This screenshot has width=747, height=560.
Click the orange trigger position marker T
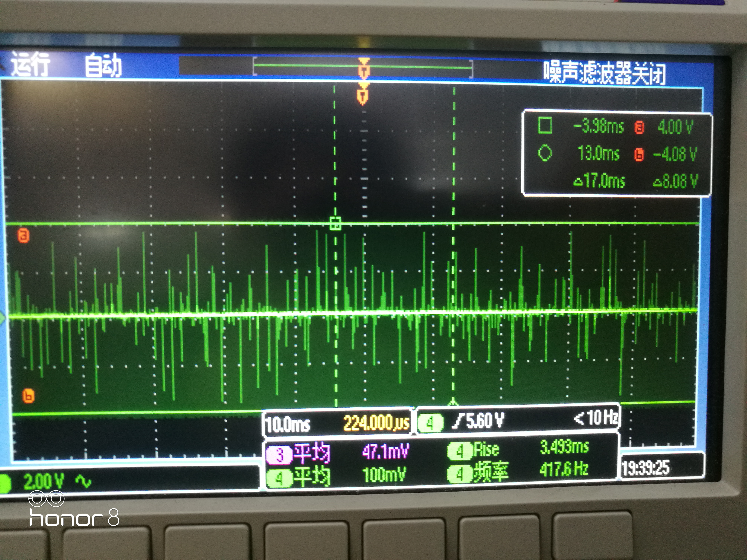pos(363,96)
